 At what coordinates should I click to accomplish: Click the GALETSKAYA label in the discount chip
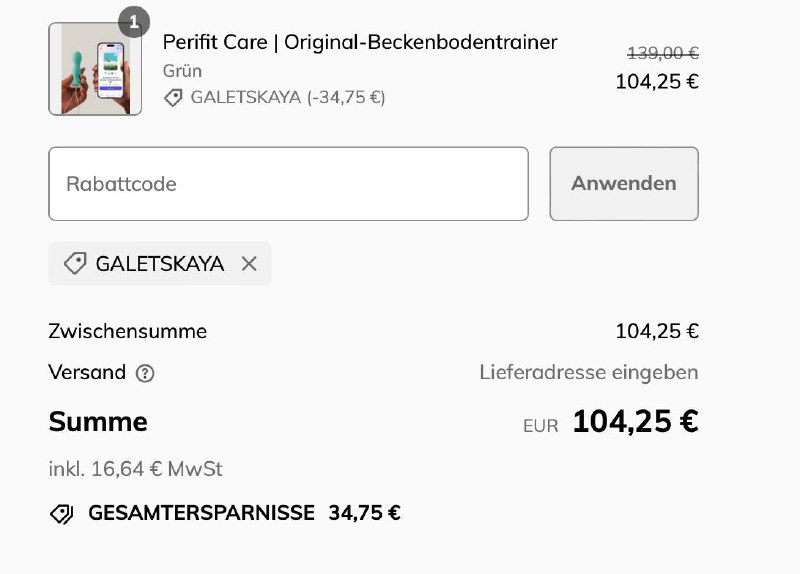coord(160,263)
